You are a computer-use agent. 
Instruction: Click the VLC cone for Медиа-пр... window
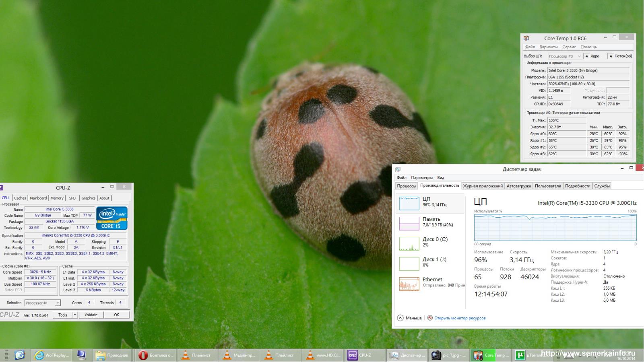pos(227,355)
